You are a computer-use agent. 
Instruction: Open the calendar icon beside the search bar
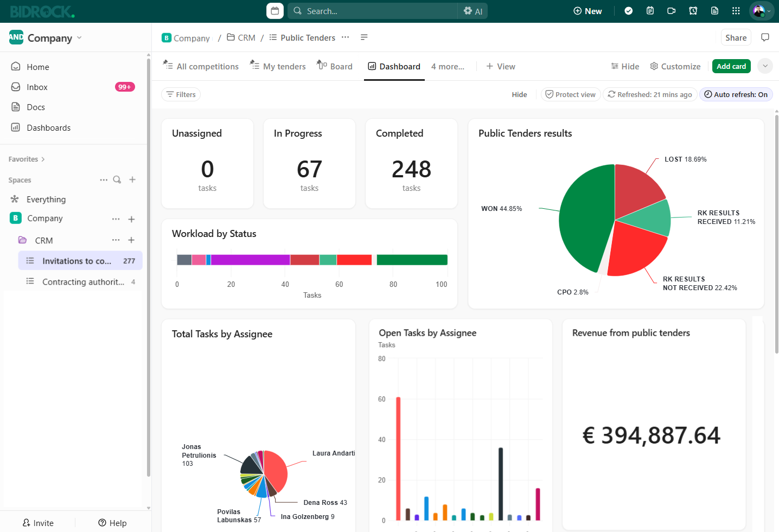click(x=275, y=11)
